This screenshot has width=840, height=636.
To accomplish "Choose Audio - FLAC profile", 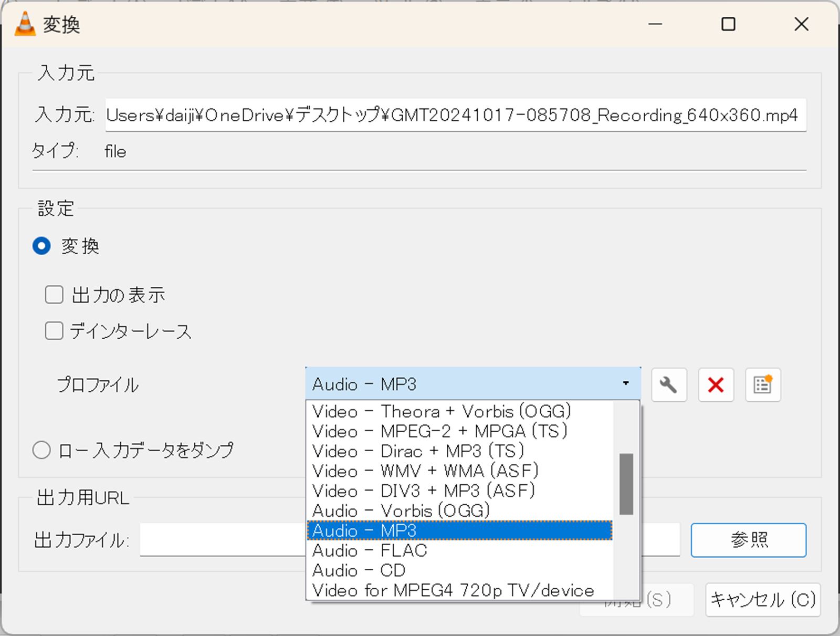I will [x=459, y=550].
